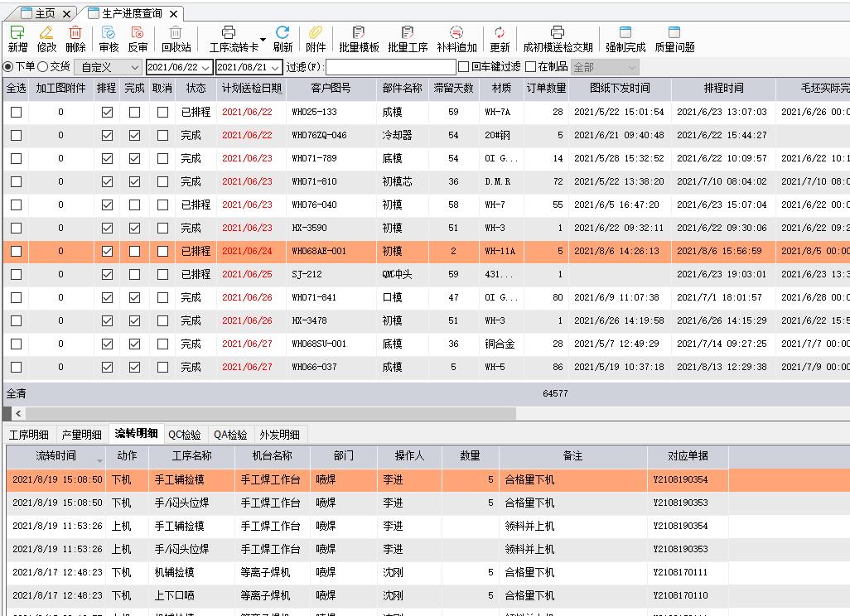The width and height of the screenshot is (850, 616).
Task: Click the 流转时间 column sort arrow
Action: 99,460
